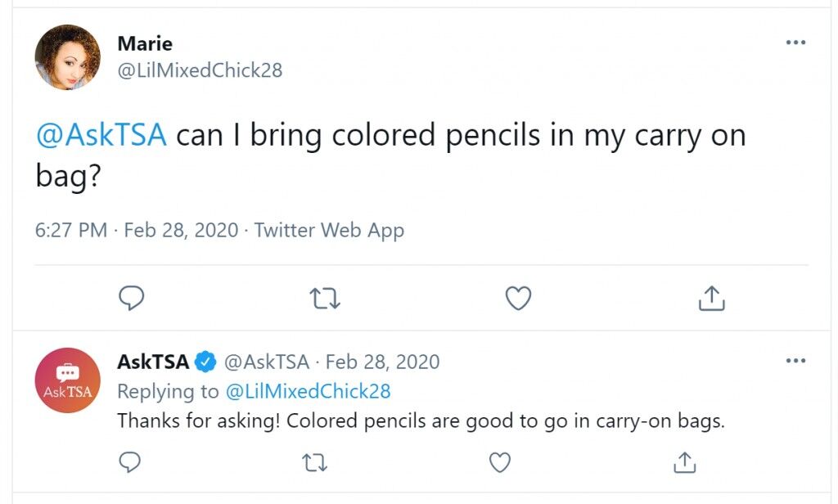Open Marie's profile picture

[67, 57]
